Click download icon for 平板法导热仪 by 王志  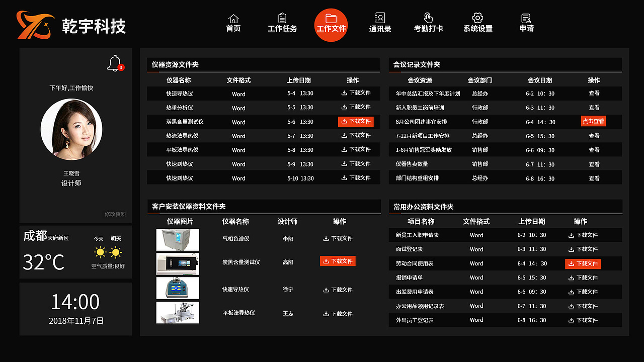[337, 313]
